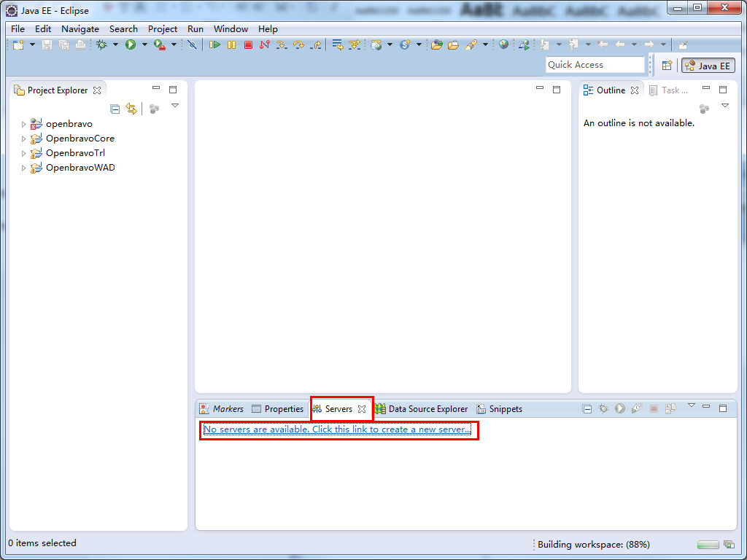747x560 pixels.
Task: Click the Open Task briefcase folder icon
Action: [454, 44]
